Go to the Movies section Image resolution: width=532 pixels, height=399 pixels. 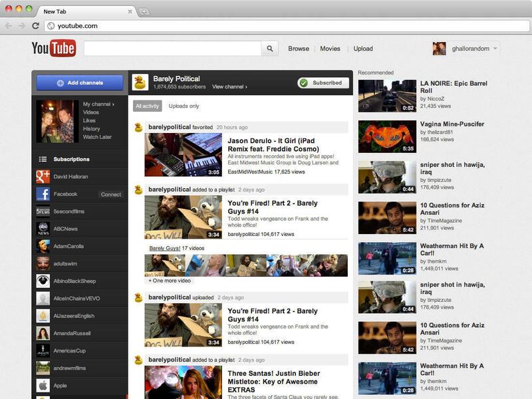point(330,49)
